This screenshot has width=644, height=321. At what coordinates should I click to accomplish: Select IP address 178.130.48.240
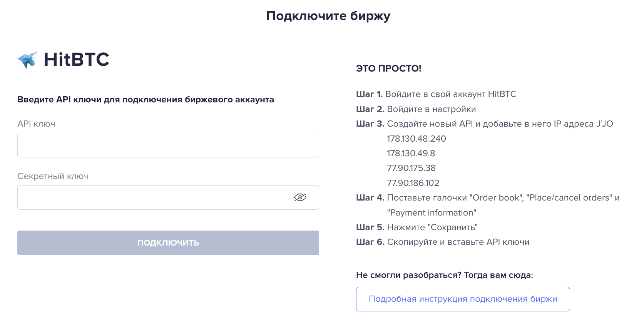(417, 139)
